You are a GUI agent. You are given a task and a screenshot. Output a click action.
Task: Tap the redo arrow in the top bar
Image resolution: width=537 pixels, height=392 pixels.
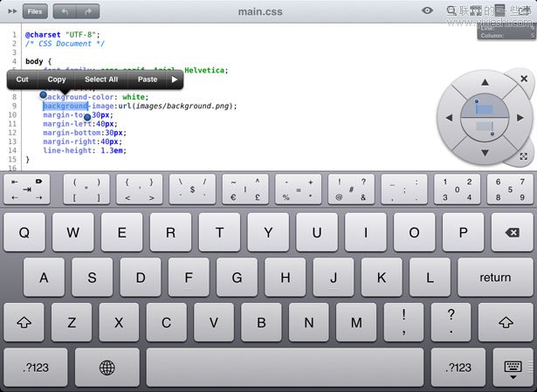[x=87, y=11]
